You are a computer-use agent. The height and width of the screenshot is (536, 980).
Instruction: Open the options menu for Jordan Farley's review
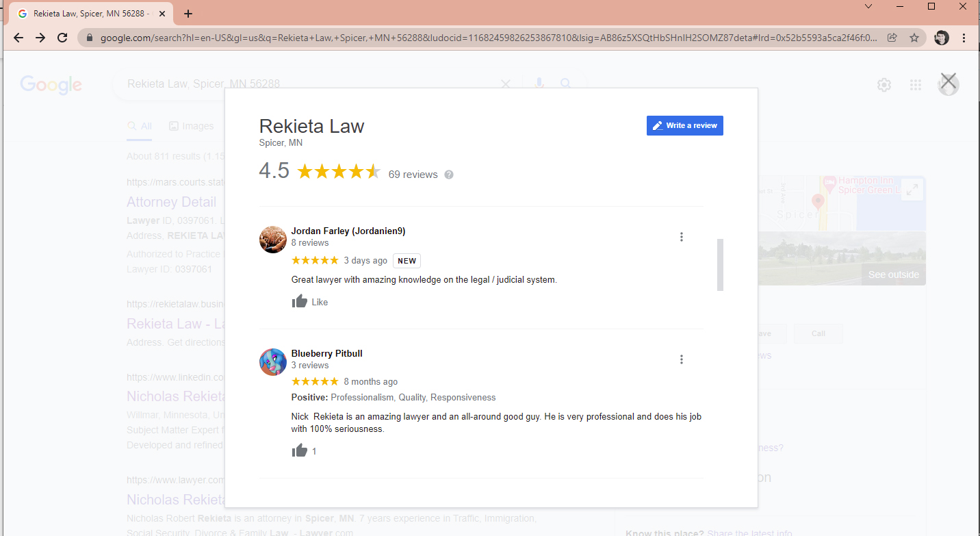tap(681, 237)
